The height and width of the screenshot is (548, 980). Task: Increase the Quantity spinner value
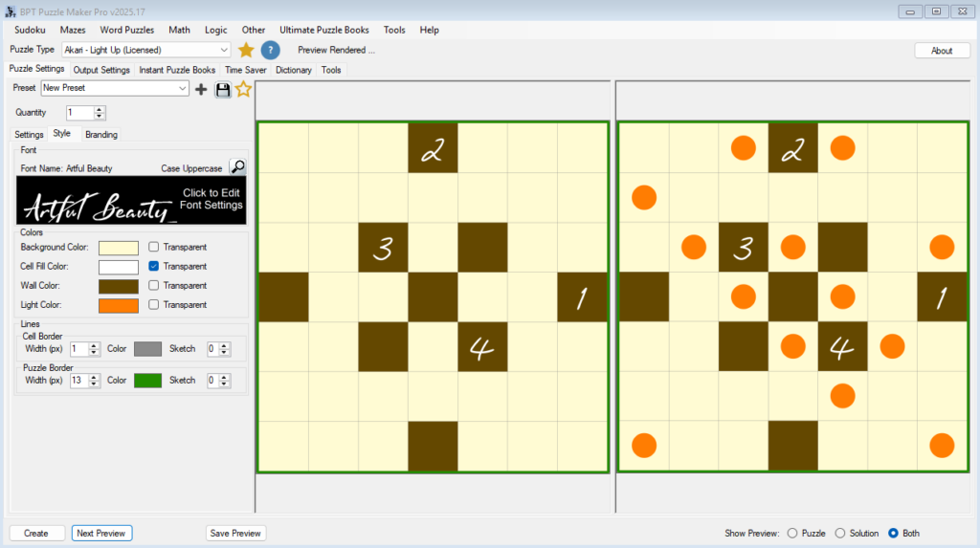tap(100, 109)
